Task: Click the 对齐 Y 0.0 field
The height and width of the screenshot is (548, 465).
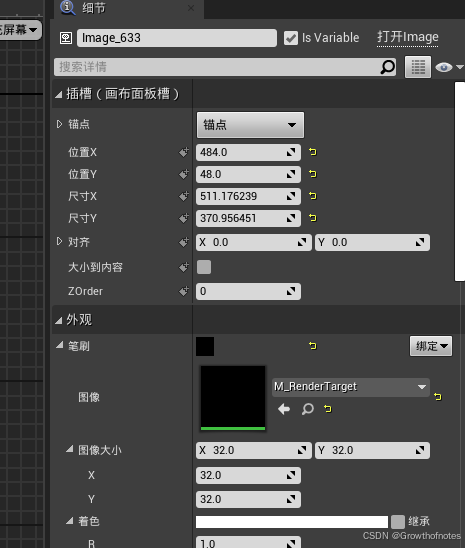Action: click(372, 243)
